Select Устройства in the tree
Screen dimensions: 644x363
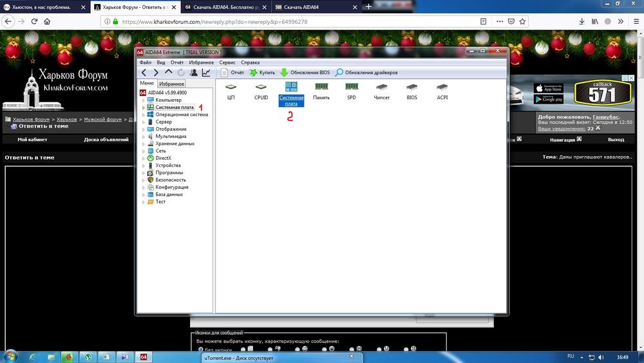[x=167, y=165]
